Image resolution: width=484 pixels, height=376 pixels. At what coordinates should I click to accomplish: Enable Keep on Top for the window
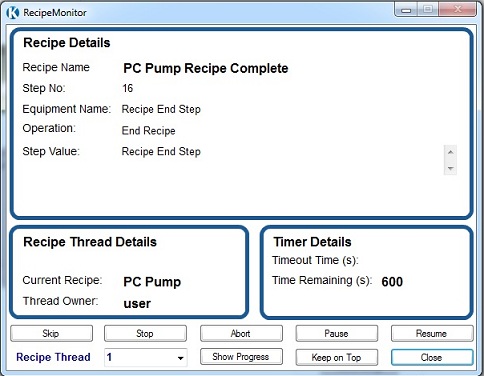(x=337, y=358)
